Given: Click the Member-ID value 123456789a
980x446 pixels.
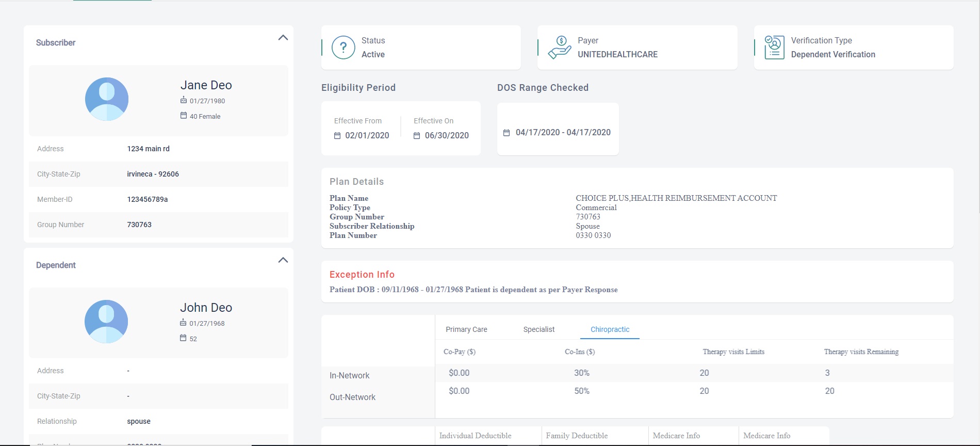Looking at the screenshot, I should click(x=148, y=199).
